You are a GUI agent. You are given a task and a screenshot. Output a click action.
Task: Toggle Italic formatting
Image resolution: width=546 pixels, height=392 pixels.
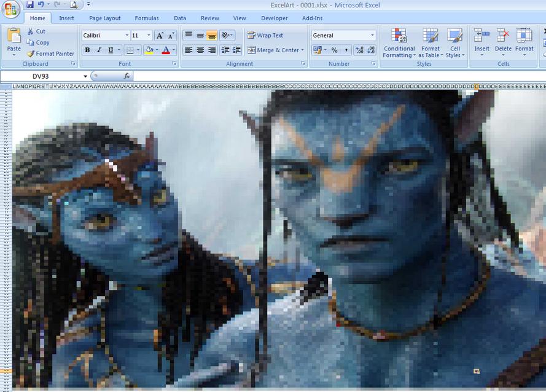(x=99, y=50)
